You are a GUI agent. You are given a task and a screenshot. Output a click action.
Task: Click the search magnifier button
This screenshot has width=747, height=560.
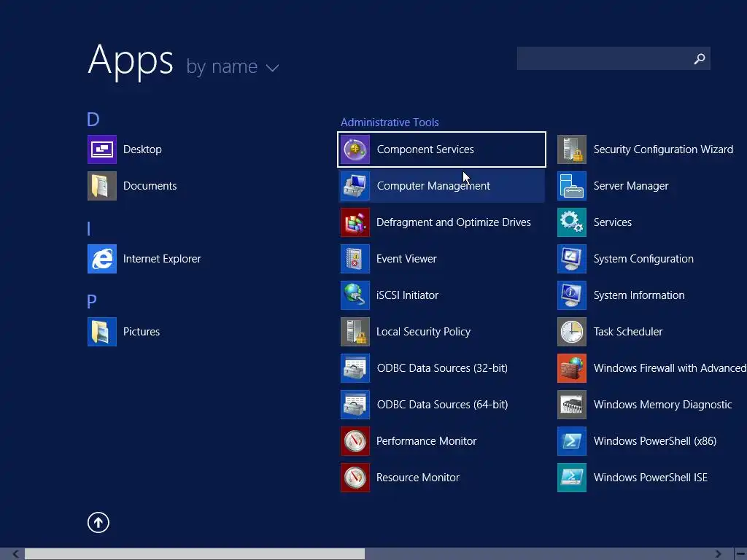[700, 58]
